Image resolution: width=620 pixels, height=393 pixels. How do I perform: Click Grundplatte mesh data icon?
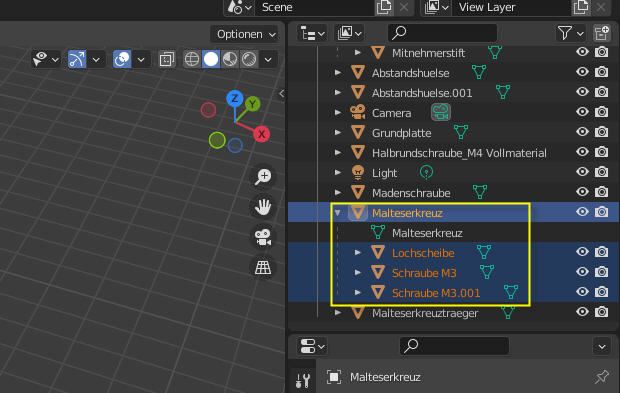(461, 132)
